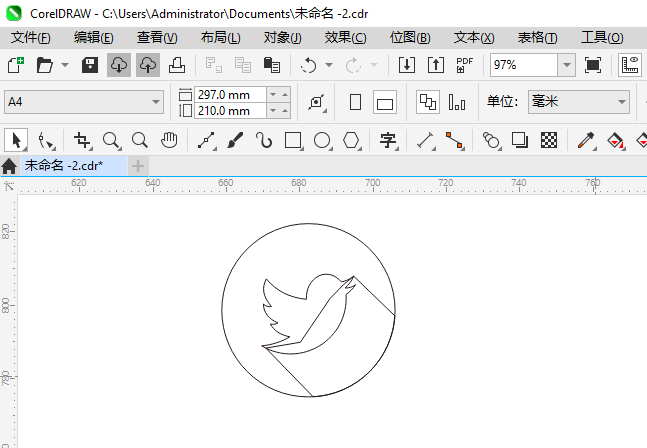This screenshot has width=647, height=448.
Task: Select the Polygon tool
Action: tap(352, 140)
